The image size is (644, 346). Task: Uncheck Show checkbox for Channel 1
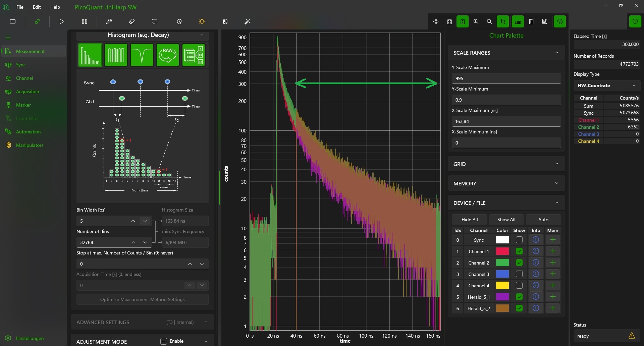[x=519, y=251]
